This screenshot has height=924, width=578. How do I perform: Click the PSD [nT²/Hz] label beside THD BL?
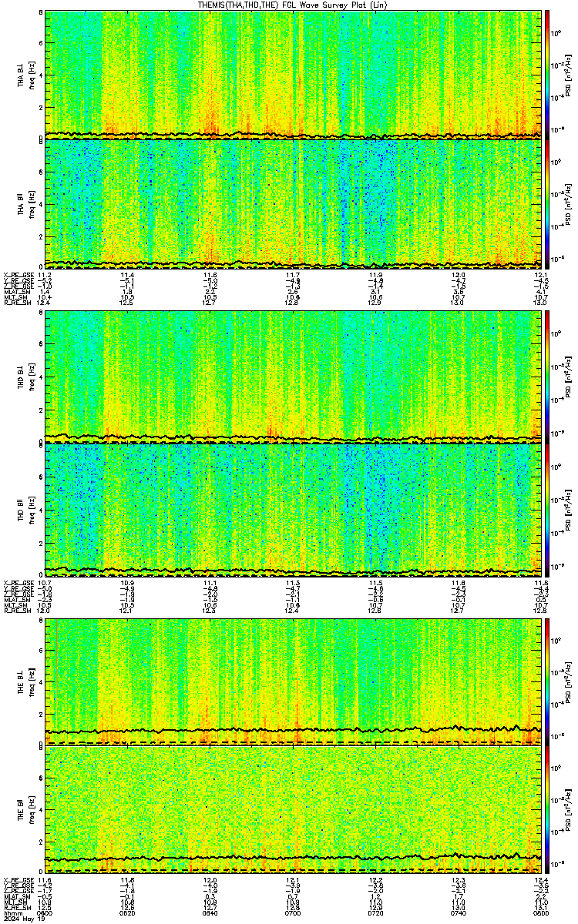[x=568, y=376]
